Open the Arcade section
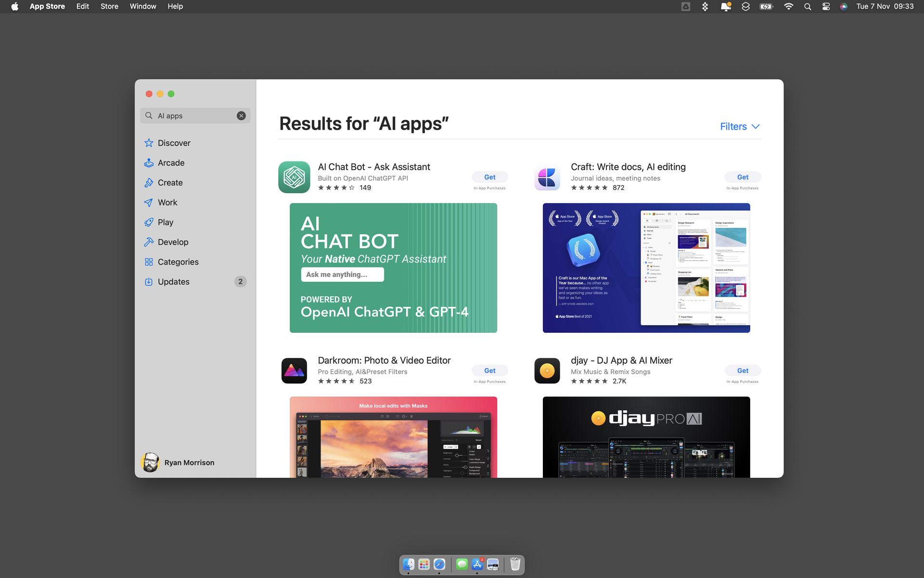The image size is (924, 578). pyautogui.click(x=171, y=162)
